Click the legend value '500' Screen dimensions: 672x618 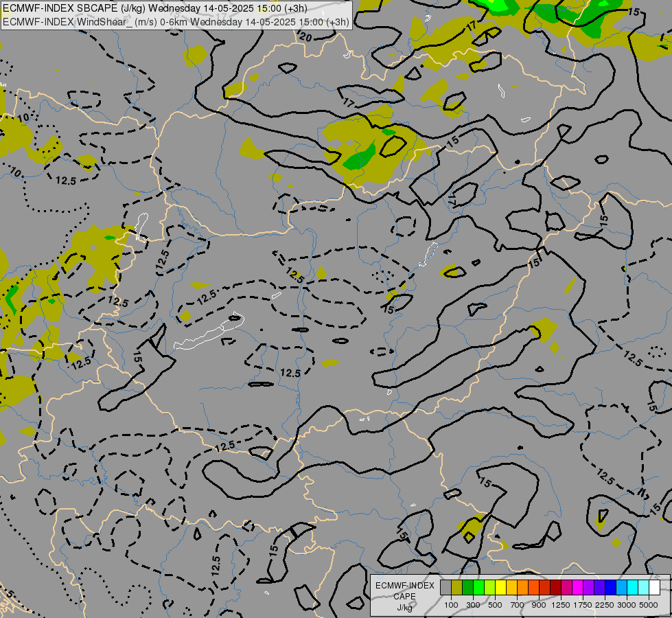[495, 605]
